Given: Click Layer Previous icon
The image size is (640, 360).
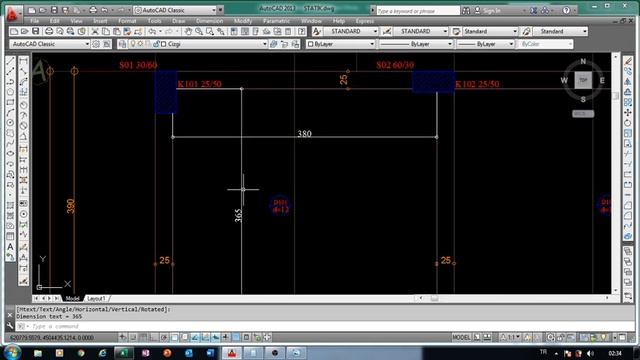Looking at the screenshot, I should (x=284, y=44).
